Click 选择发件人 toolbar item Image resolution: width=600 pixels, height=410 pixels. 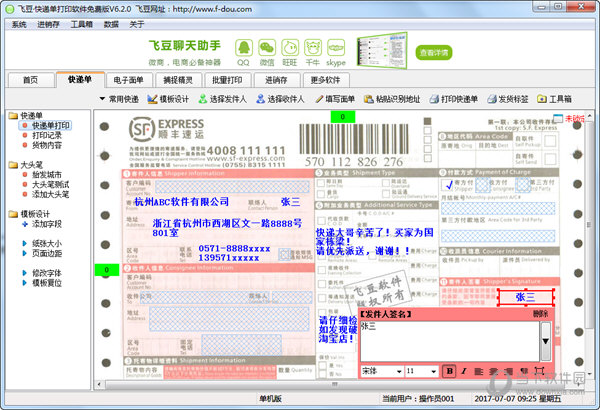[x=222, y=99]
